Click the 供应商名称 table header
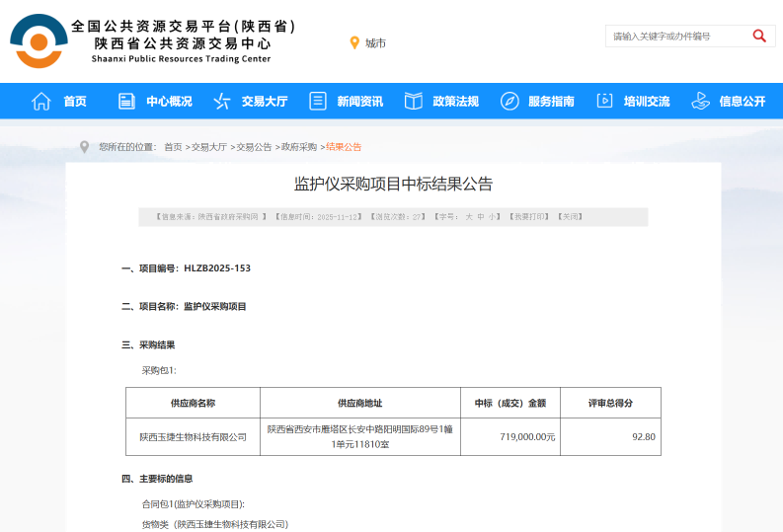Image resolution: width=783 pixels, height=532 pixels. pyautogui.click(x=193, y=404)
